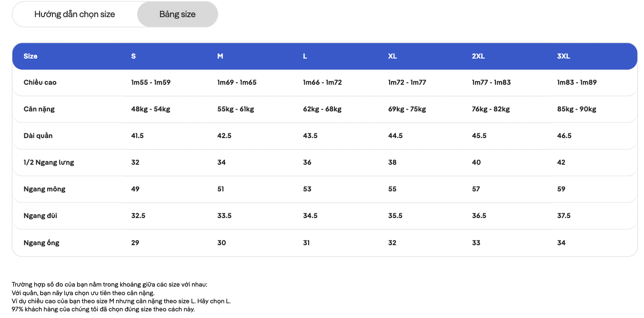This screenshot has height=318, width=644.
Task: Select the Ngang đùi row label
Action: pos(40,216)
